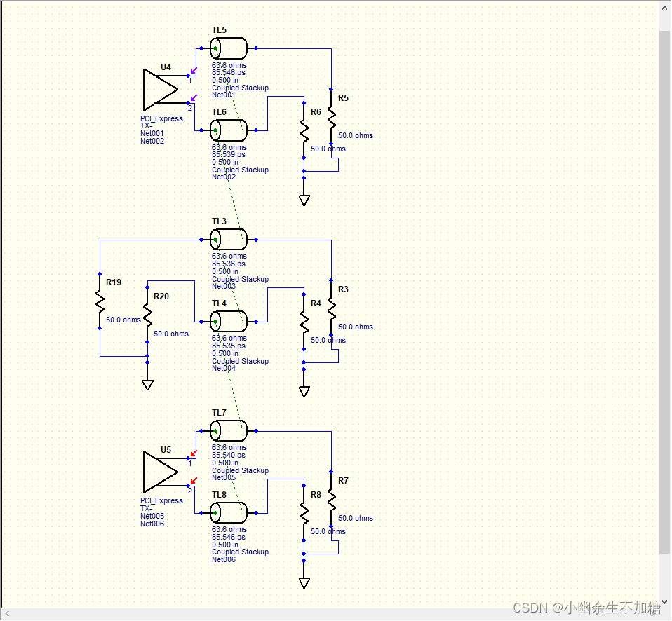
Task: Click the TL4 transmission line cylinder
Action: (x=229, y=322)
